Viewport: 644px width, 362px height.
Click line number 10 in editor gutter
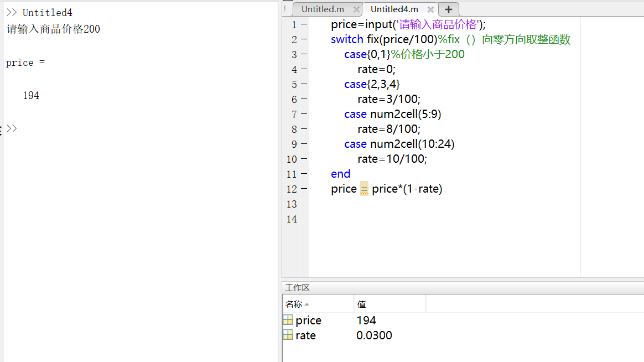click(x=292, y=159)
